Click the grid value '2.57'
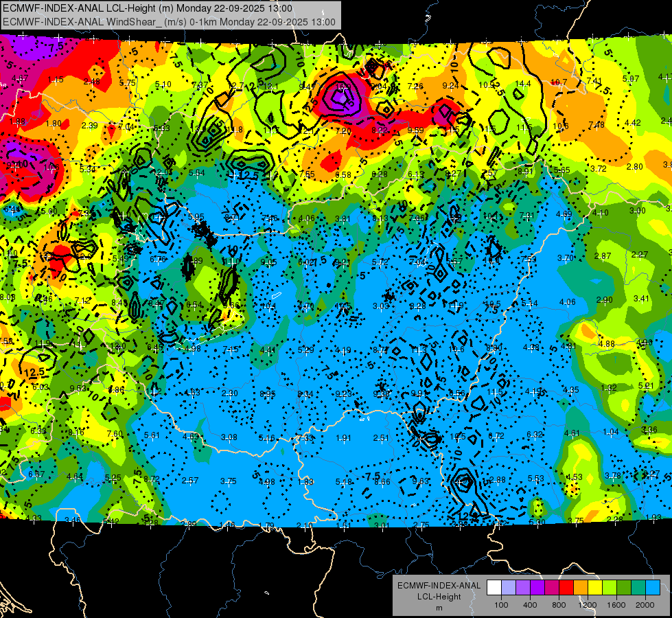 coord(190,481)
